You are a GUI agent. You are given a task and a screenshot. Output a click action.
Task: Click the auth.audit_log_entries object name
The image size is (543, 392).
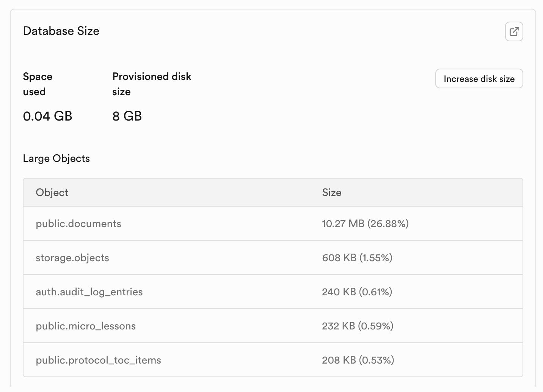click(89, 292)
